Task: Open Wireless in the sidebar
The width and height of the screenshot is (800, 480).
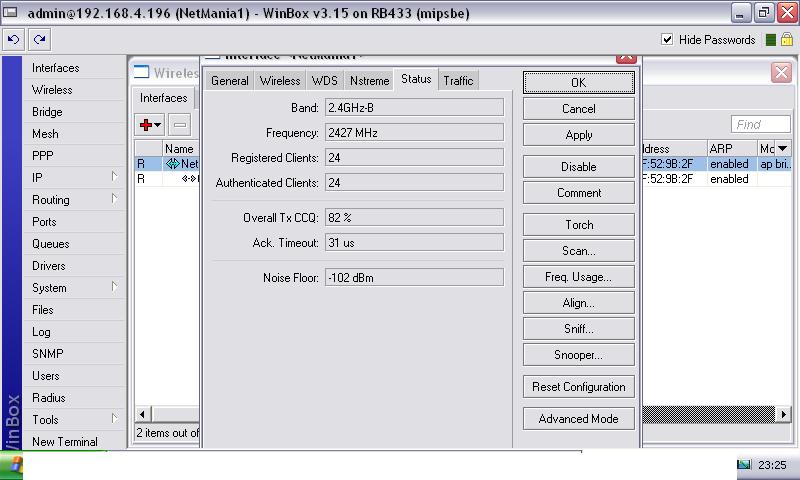Action: click(x=52, y=90)
